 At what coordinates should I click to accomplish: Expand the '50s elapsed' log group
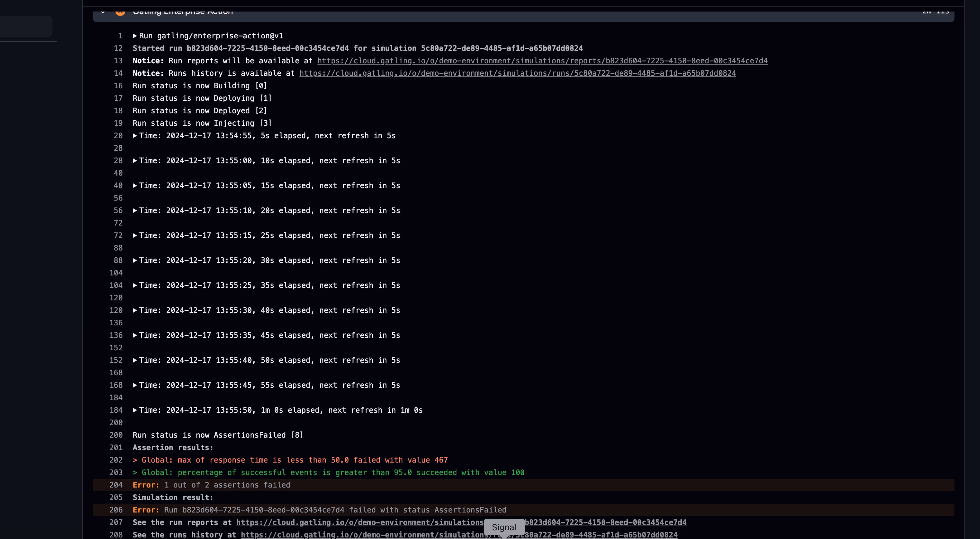click(x=135, y=360)
